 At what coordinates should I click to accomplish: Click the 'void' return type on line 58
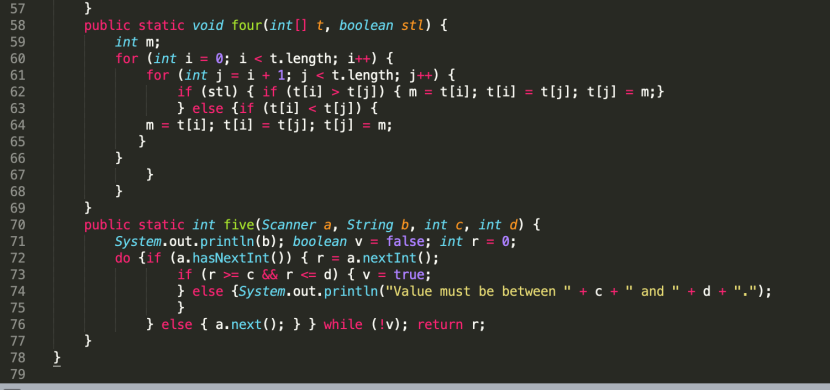(x=209, y=25)
